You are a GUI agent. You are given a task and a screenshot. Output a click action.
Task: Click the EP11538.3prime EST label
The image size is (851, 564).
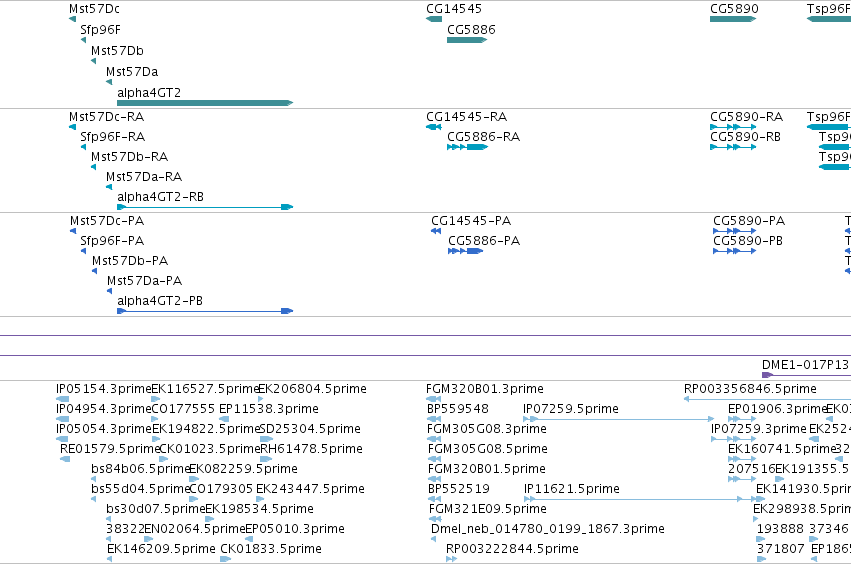(269, 409)
